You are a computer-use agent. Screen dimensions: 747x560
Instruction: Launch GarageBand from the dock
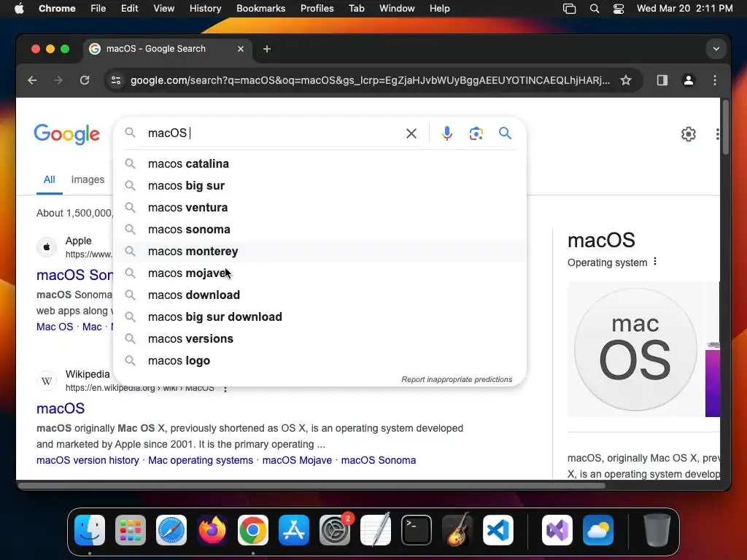[x=457, y=530]
